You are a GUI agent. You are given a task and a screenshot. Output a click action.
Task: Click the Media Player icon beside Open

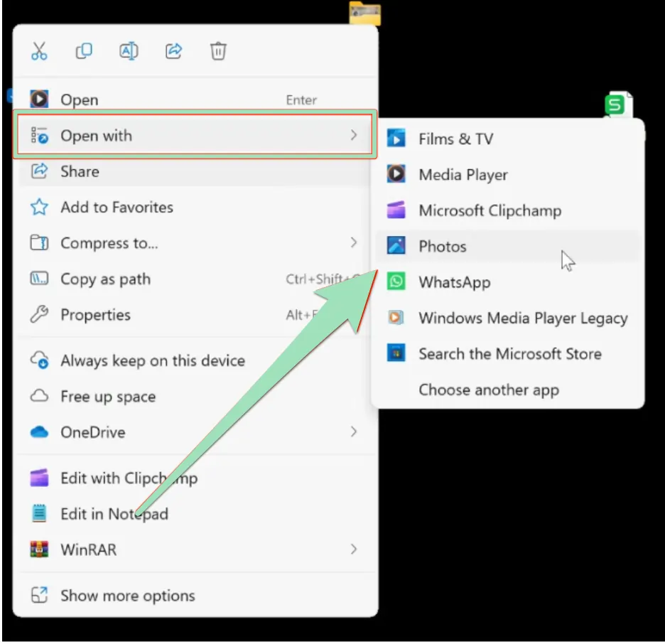click(x=39, y=100)
